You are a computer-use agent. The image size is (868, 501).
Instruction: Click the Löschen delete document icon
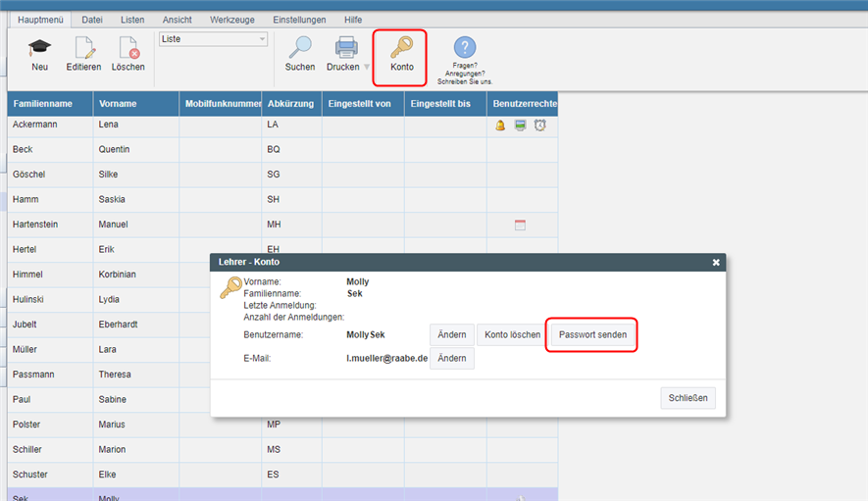128,48
